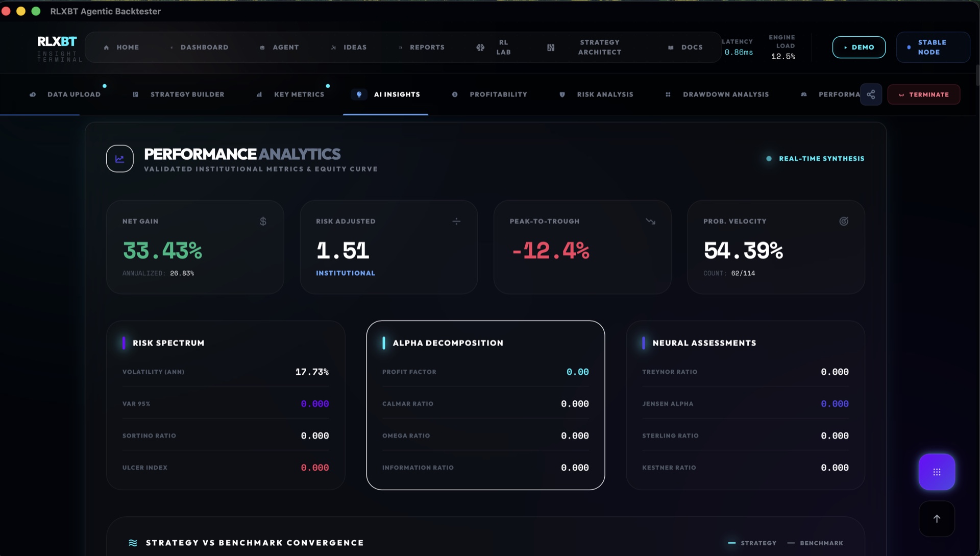Click the Prob. Velocity 54.39% value
The height and width of the screenshot is (556, 980).
743,250
